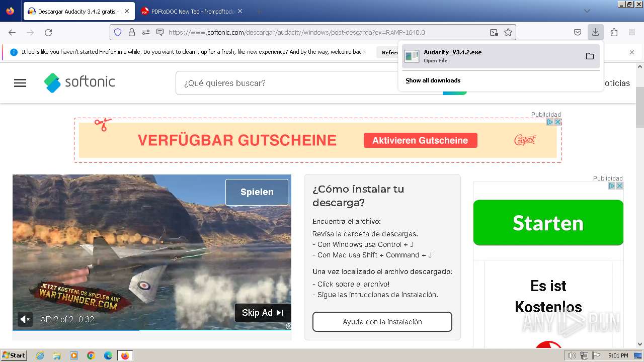The width and height of the screenshot is (644, 362).
Task: Show site security lock information
Action: click(132, 32)
